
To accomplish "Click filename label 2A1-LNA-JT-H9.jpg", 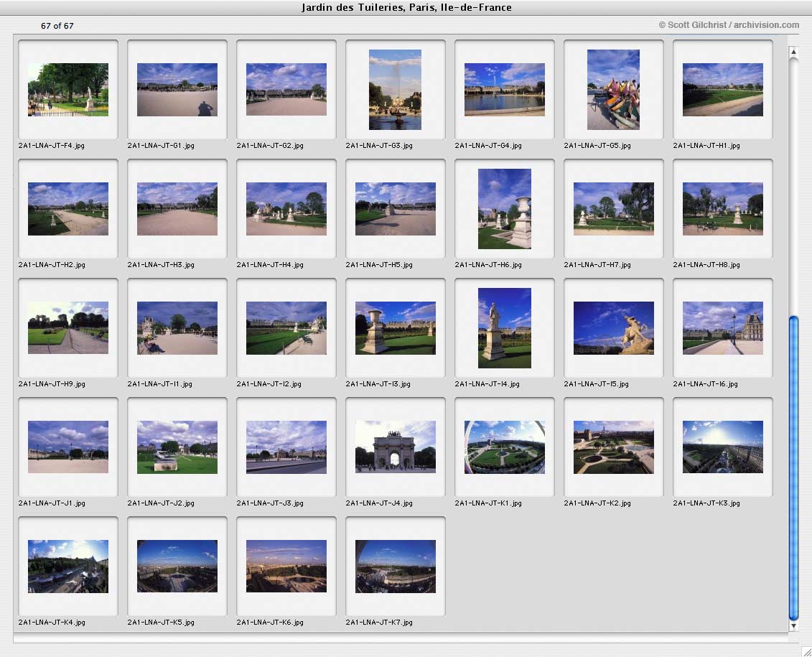I will 51,384.
